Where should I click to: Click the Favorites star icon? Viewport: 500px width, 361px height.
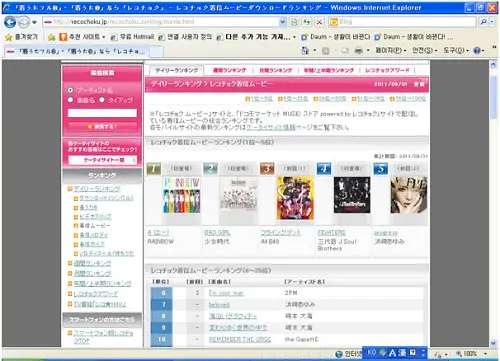coord(9,37)
